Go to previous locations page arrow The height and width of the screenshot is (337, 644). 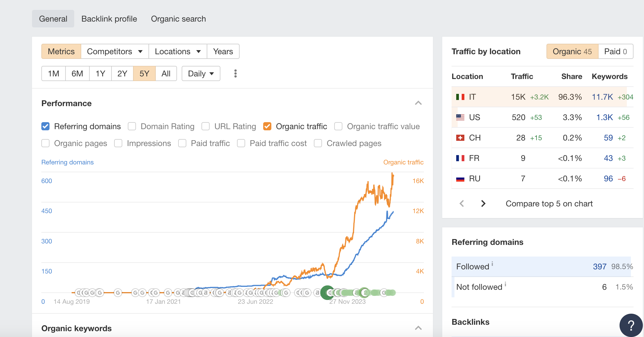tap(462, 203)
